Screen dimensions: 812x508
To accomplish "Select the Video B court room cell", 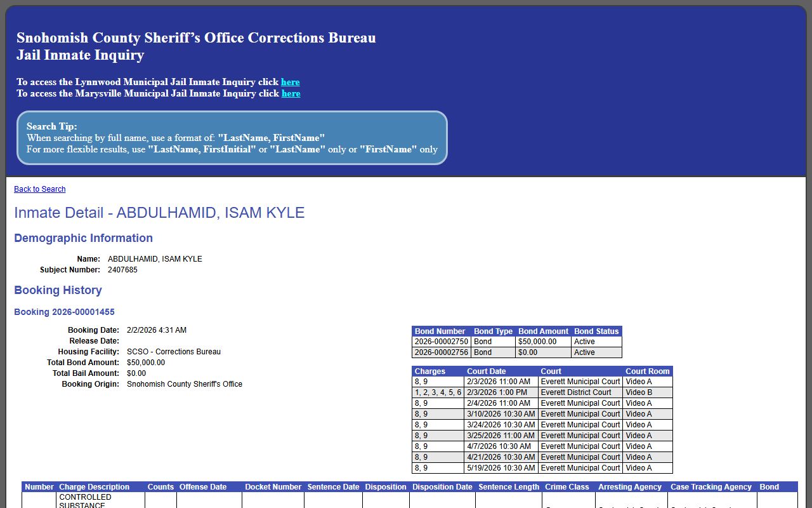I will point(648,392).
